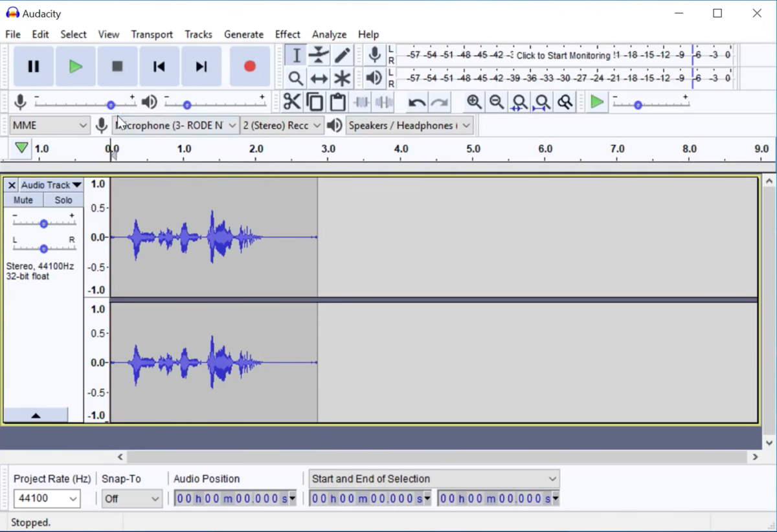The width and height of the screenshot is (777, 532).
Task: Select the Draw (pencil) tool
Action: click(342, 56)
